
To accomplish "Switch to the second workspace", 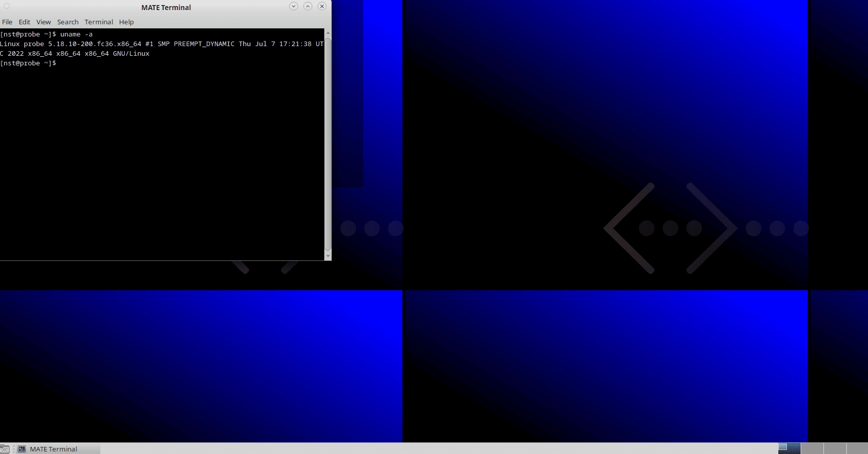I will pyautogui.click(x=812, y=448).
